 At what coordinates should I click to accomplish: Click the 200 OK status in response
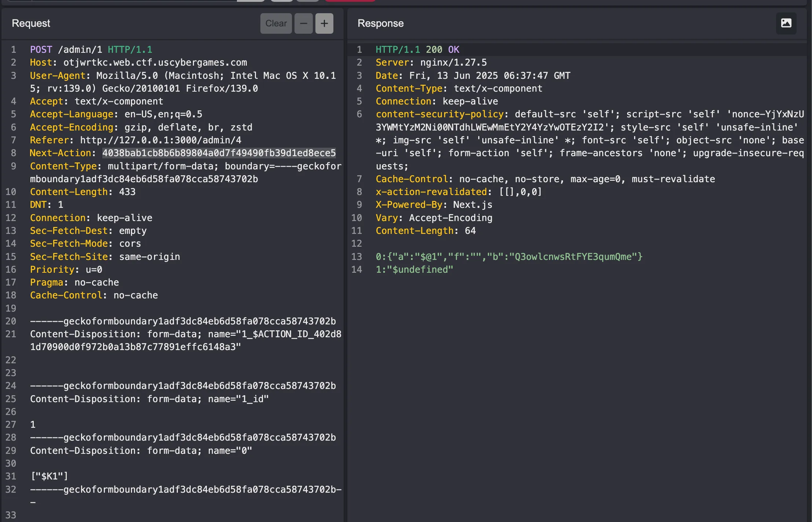pyautogui.click(x=442, y=49)
